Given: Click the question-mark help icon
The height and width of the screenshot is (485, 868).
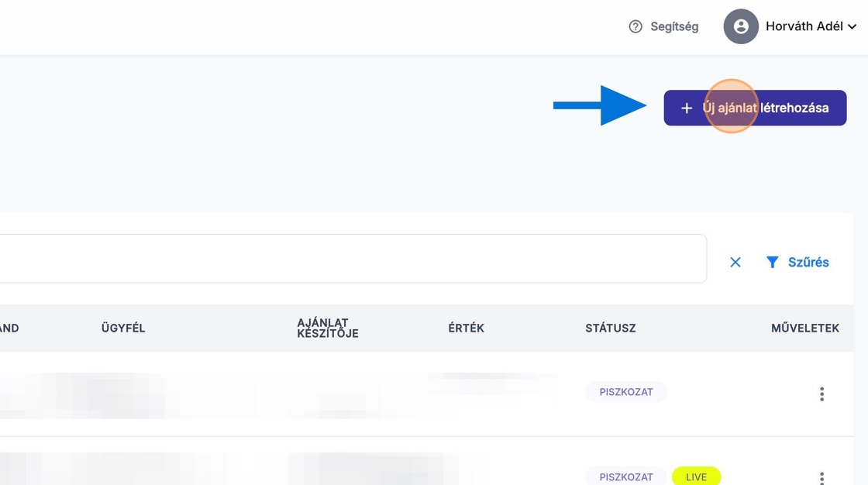Looking at the screenshot, I should 635,27.
